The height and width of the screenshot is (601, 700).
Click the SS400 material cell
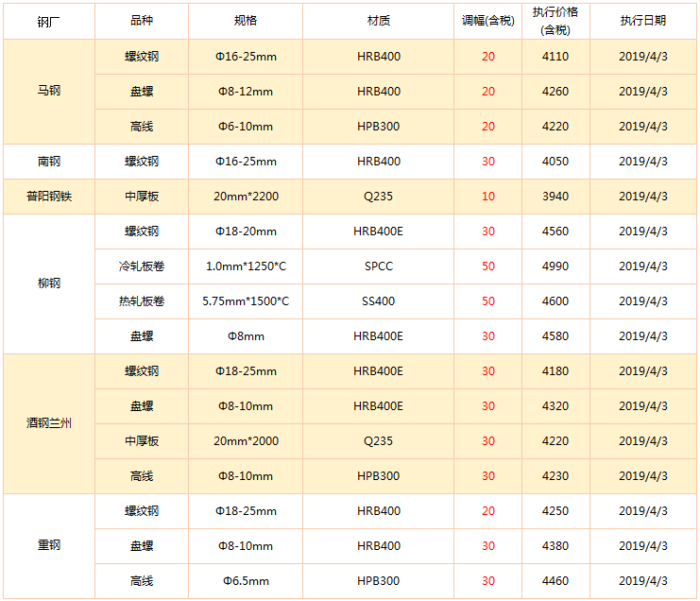point(379,301)
